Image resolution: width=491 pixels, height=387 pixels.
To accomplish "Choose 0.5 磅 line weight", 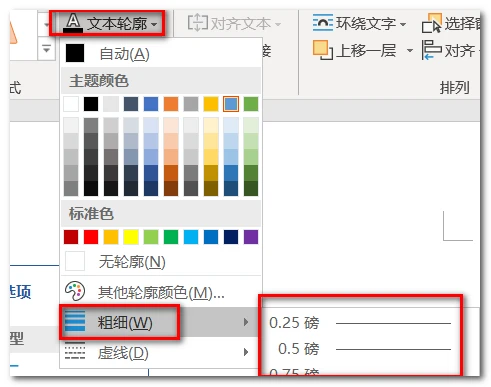I will (360, 349).
